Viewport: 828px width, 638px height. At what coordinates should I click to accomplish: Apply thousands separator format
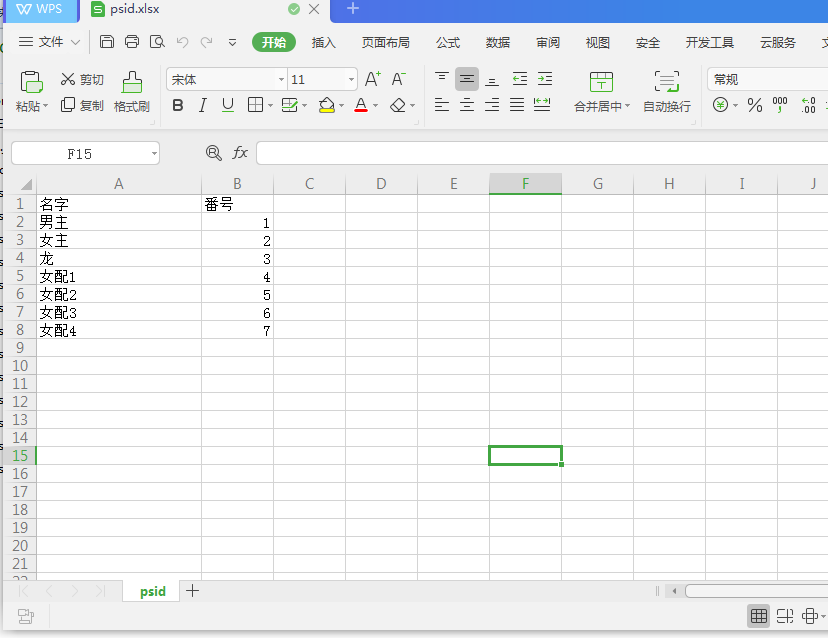tap(780, 105)
